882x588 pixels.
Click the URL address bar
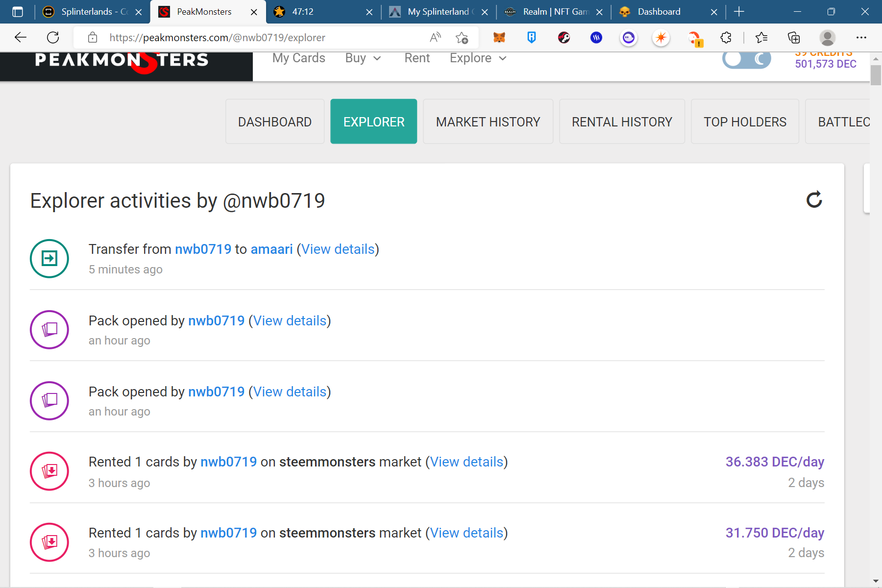tap(265, 38)
